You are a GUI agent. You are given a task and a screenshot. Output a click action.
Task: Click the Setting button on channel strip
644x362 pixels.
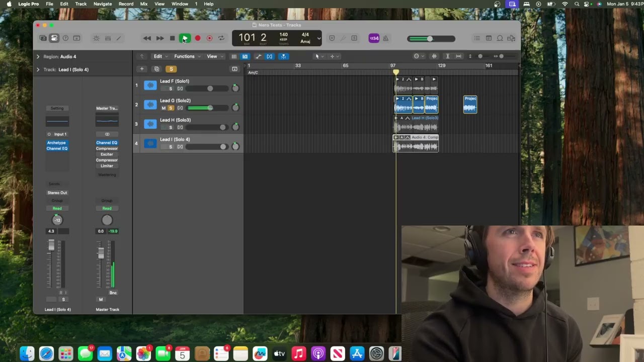[x=57, y=108]
